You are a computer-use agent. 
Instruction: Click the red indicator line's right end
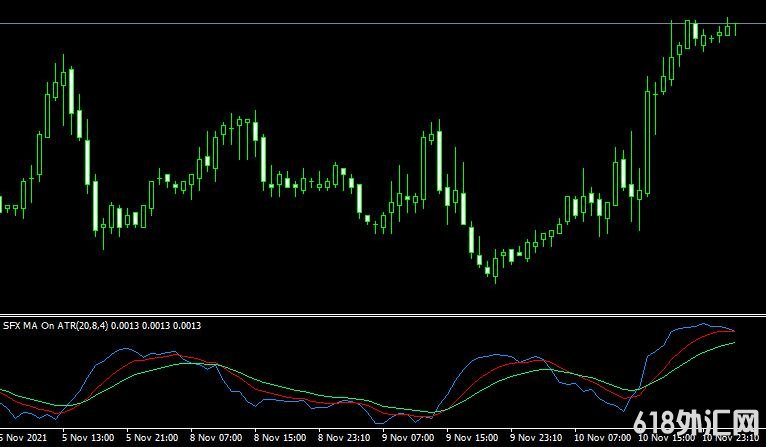[x=732, y=331]
